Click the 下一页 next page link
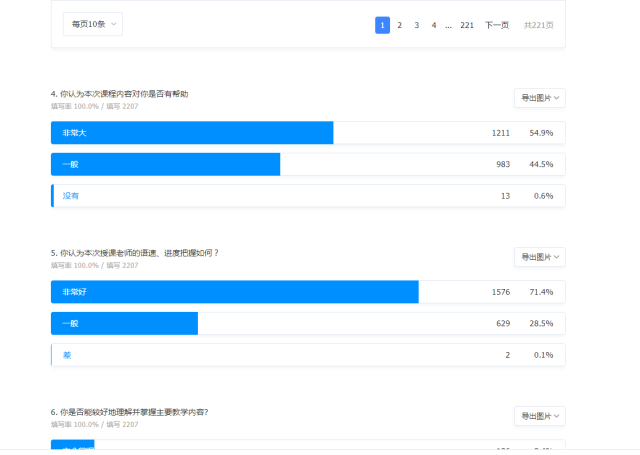Image resolution: width=640 pixels, height=455 pixels. tap(497, 25)
